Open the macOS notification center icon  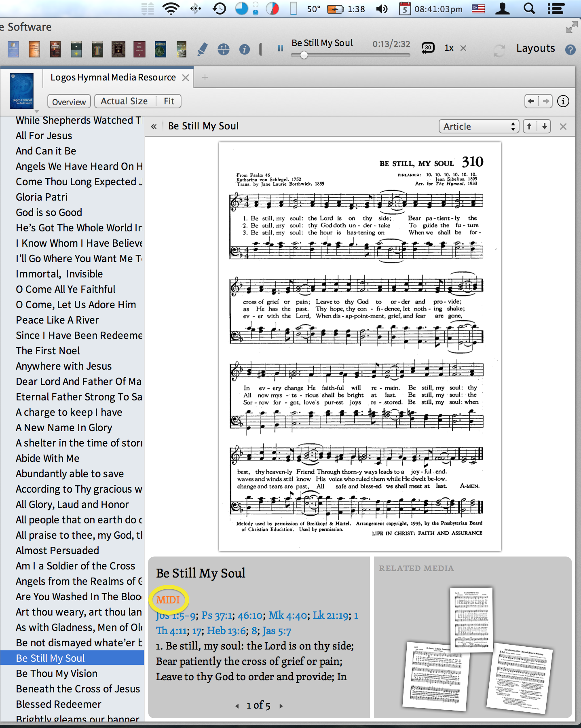tap(556, 8)
